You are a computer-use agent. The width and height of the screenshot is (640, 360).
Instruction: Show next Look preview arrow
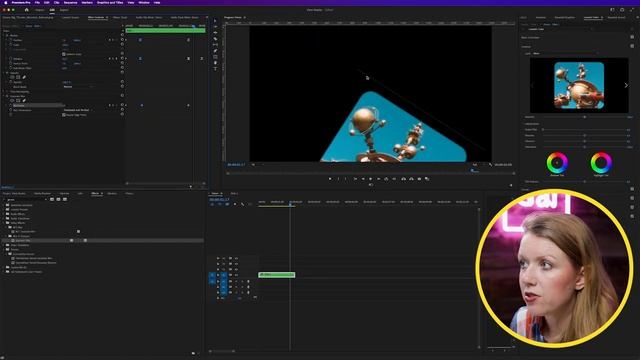626,85
